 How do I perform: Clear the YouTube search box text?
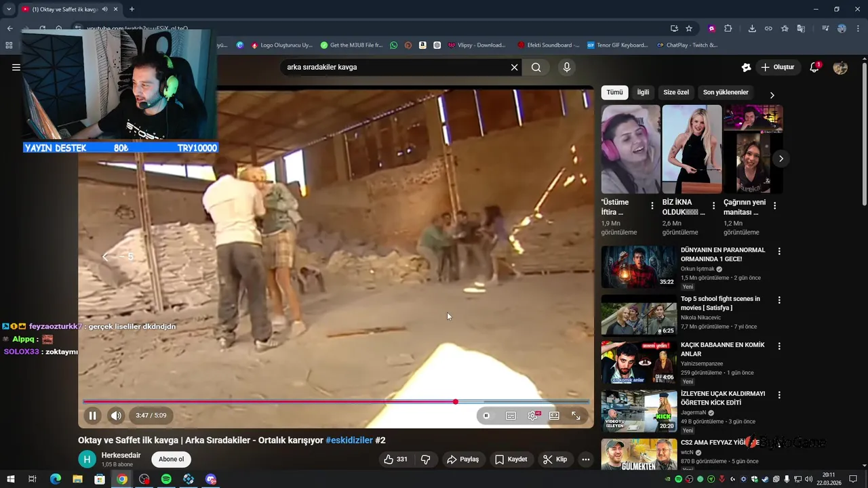pyautogui.click(x=514, y=67)
